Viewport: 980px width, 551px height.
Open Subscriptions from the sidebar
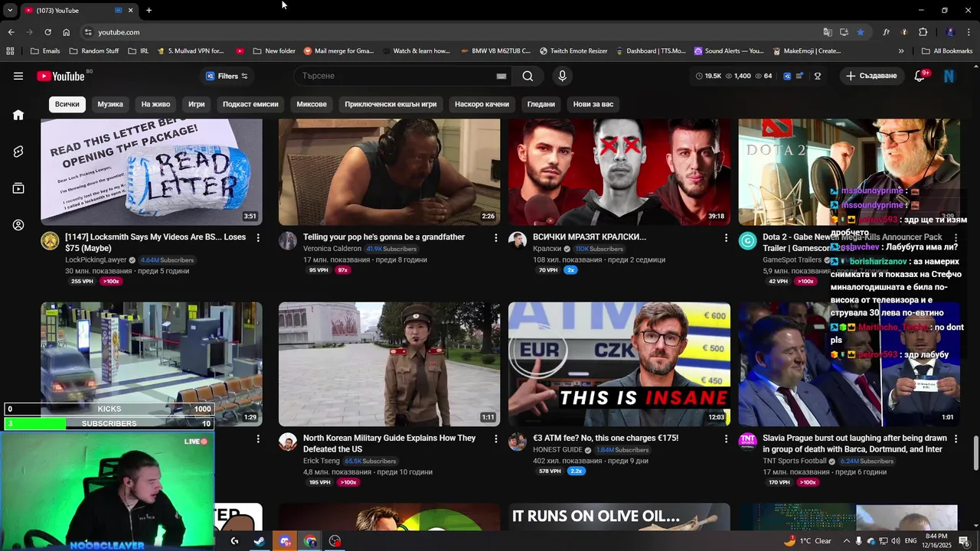coord(18,188)
